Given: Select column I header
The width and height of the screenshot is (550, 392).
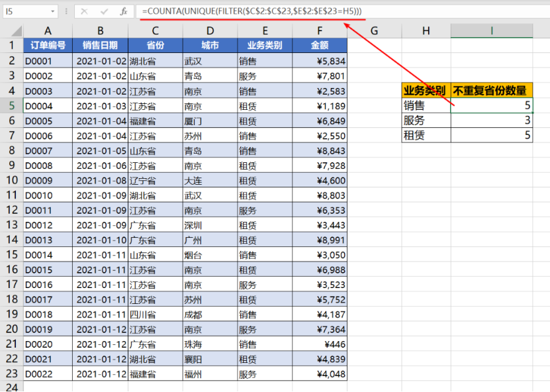Looking at the screenshot, I should 491,30.
